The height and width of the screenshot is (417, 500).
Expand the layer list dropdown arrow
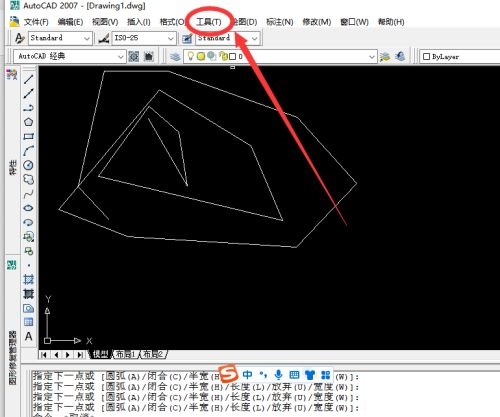coord(372,57)
